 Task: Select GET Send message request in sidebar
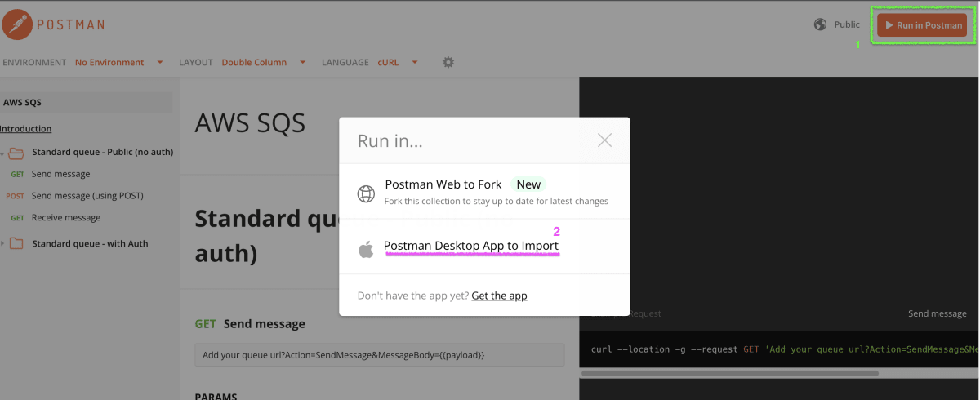pyautogui.click(x=60, y=174)
